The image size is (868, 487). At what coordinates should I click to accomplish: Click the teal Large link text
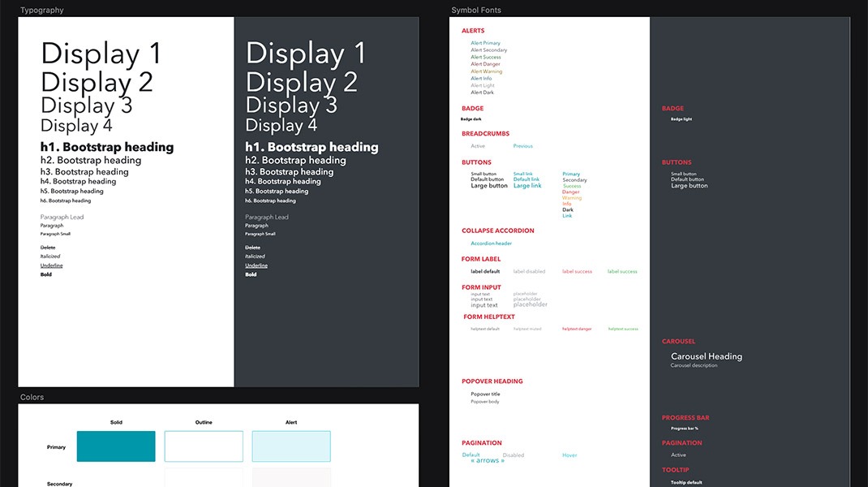527,186
